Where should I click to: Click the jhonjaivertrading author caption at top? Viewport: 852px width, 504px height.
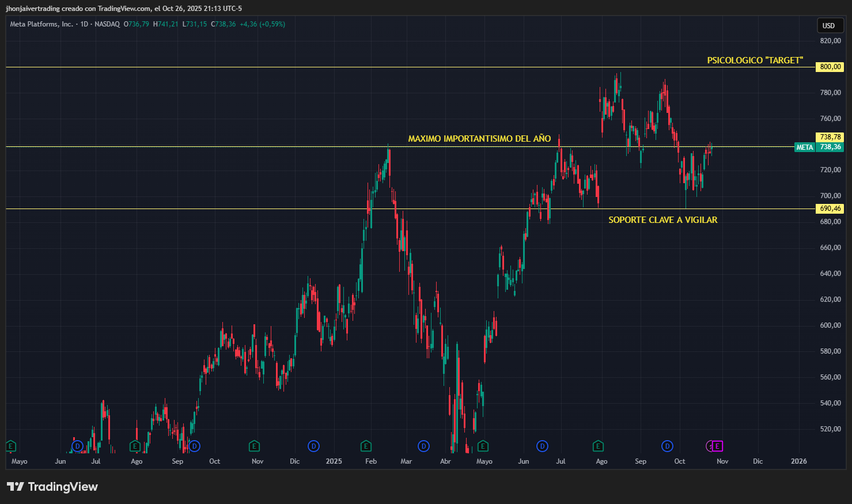pyautogui.click(x=124, y=9)
